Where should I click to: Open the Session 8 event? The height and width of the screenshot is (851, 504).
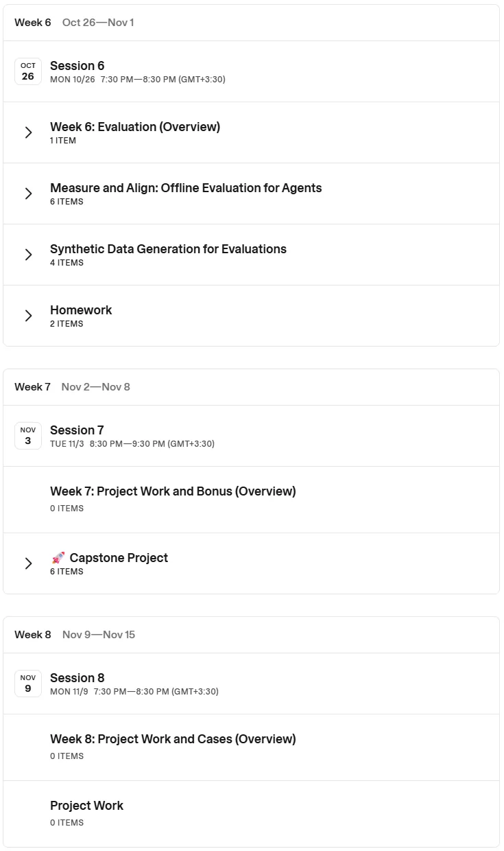(x=252, y=684)
